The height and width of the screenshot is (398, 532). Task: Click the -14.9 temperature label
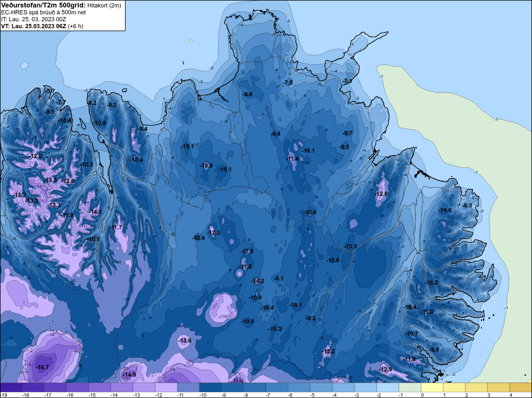(130, 375)
